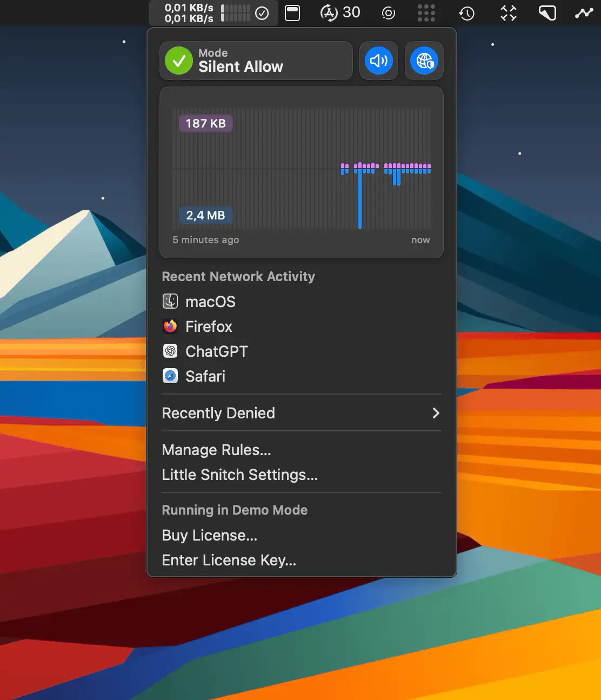This screenshot has height=700, width=601.
Task: Click the '5 minutes ago' graph label
Action: [x=206, y=240]
